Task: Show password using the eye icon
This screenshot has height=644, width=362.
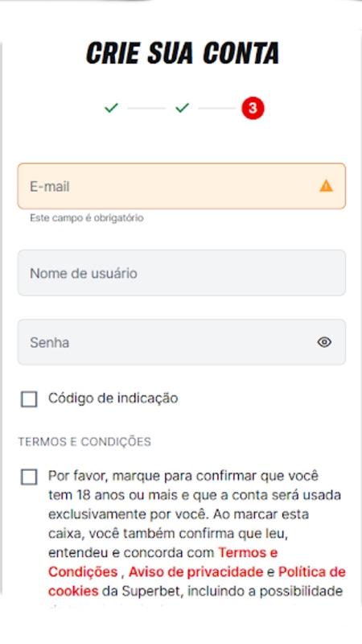Action: 324,342
